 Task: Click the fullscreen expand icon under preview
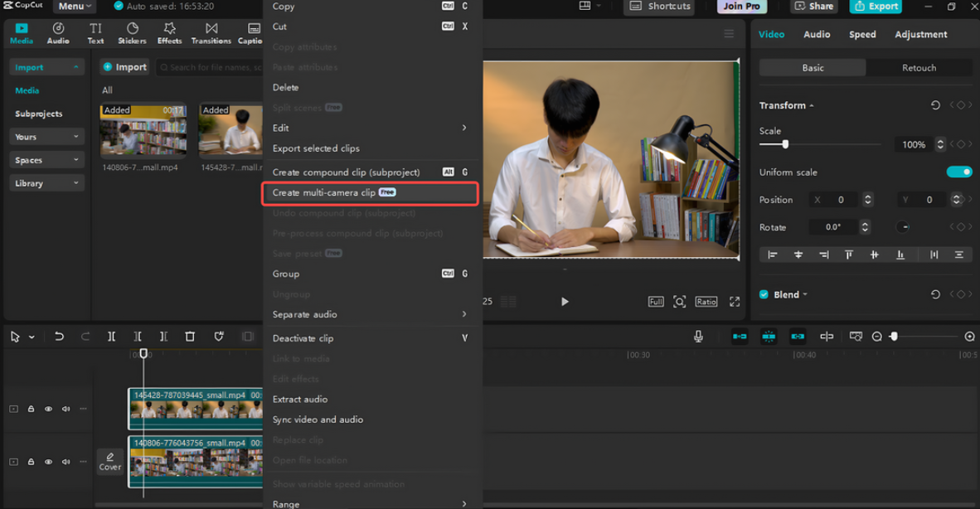pyautogui.click(x=735, y=302)
